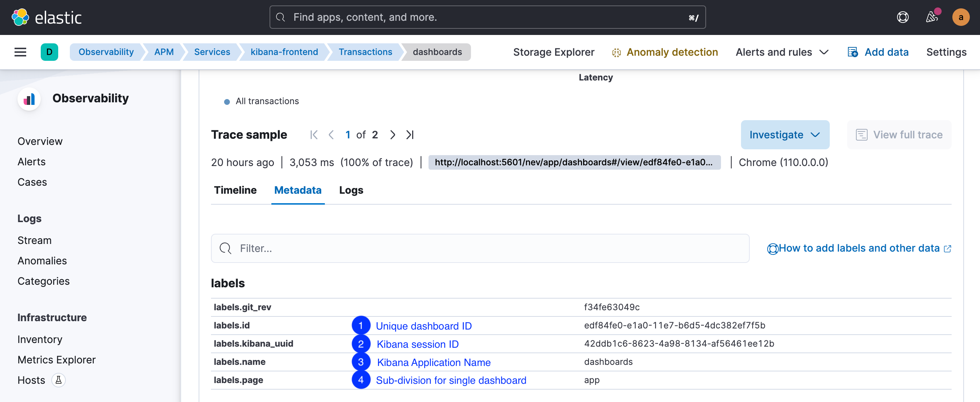Click the Filter input field
This screenshot has width=980, height=402.
tap(480, 248)
